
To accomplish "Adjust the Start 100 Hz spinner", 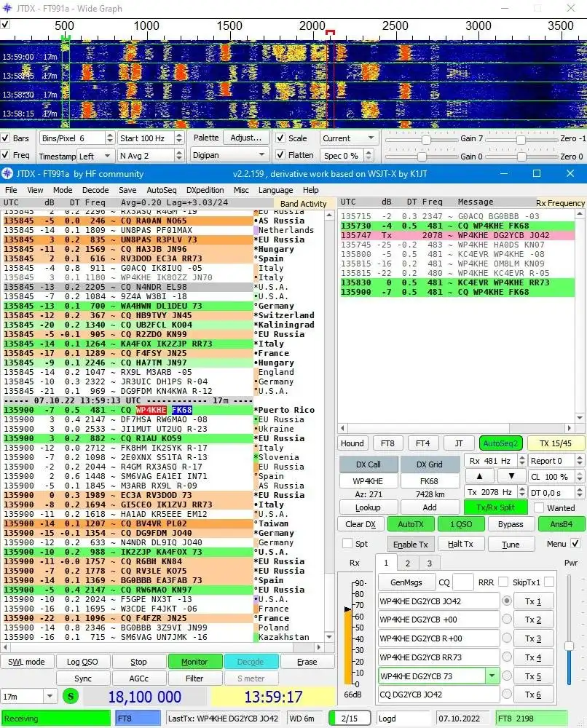I will click(179, 138).
